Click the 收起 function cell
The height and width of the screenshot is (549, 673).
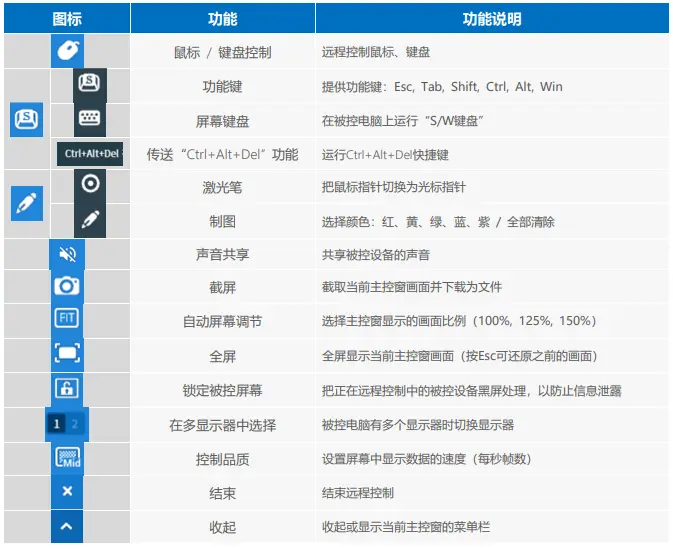click(x=223, y=528)
